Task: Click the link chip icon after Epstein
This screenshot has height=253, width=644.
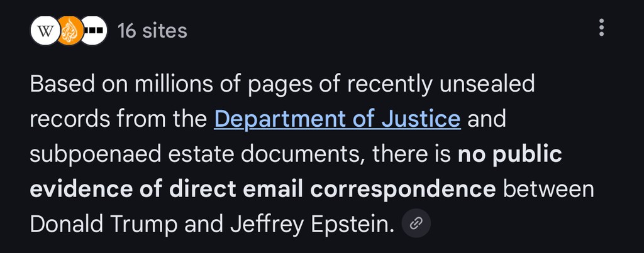Action: tap(416, 223)
